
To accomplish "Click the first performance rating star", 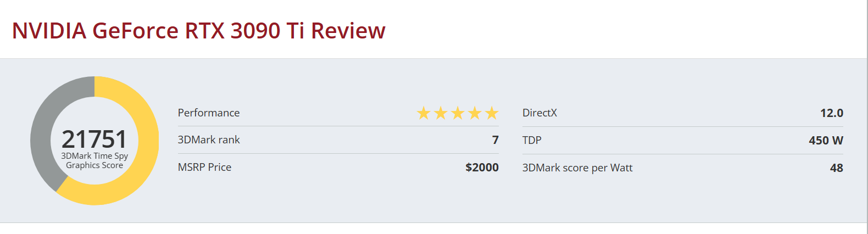I will (424, 113).
